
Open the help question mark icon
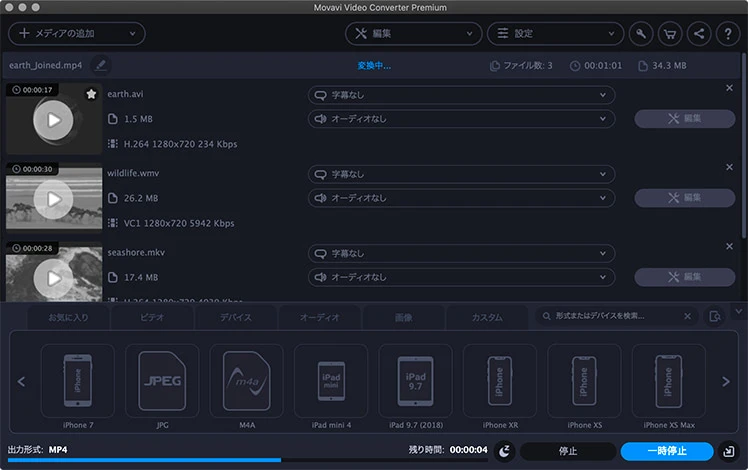[728, 34]
